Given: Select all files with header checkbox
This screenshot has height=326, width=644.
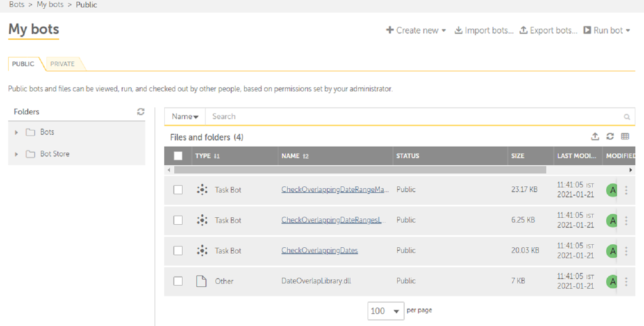Looking at the screenshot, I should 178,156.
